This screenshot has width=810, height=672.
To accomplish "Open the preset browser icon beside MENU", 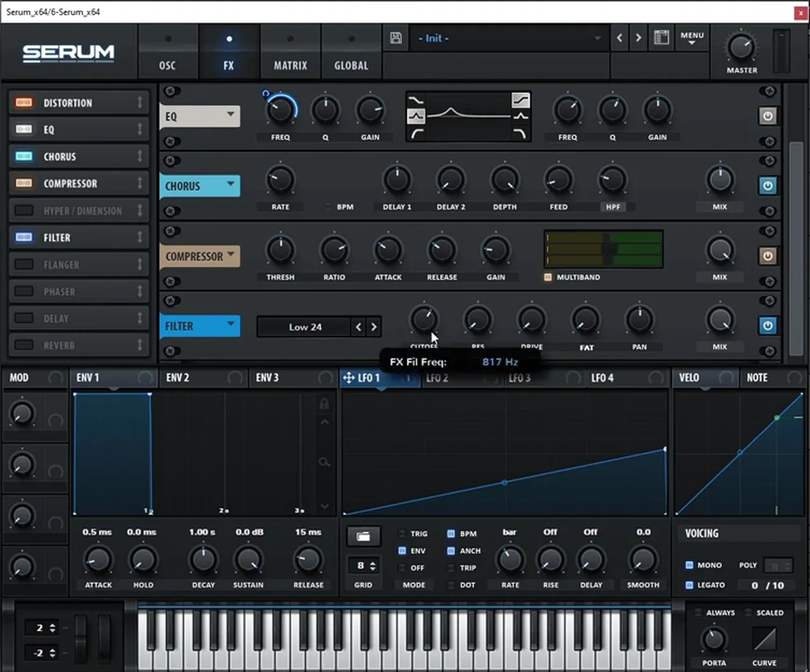I will pos(661,38).
